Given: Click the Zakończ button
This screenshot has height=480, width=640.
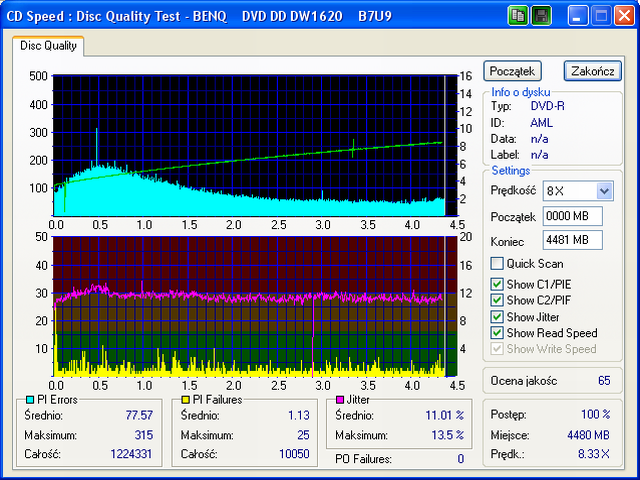Looking at the screenshot, I should (593, 71).
